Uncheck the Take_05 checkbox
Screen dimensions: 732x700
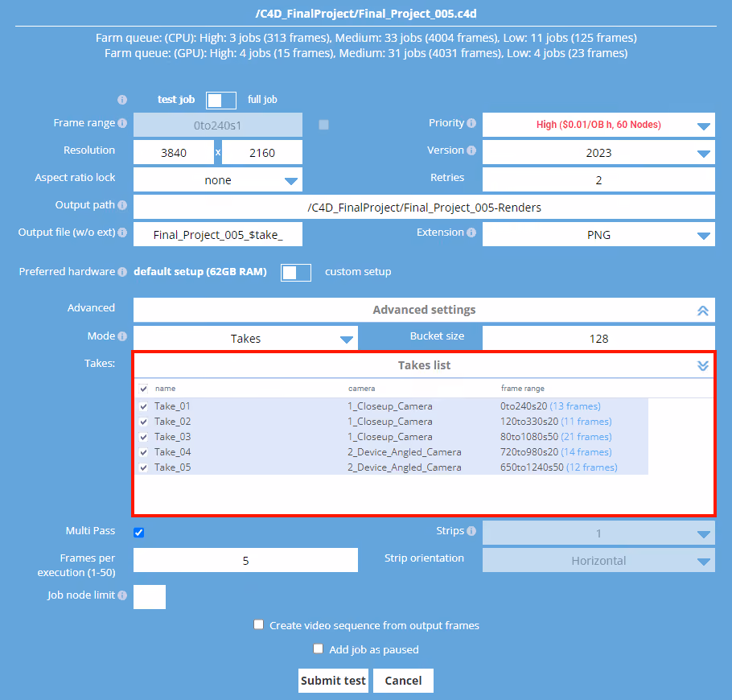pos(143,467)
